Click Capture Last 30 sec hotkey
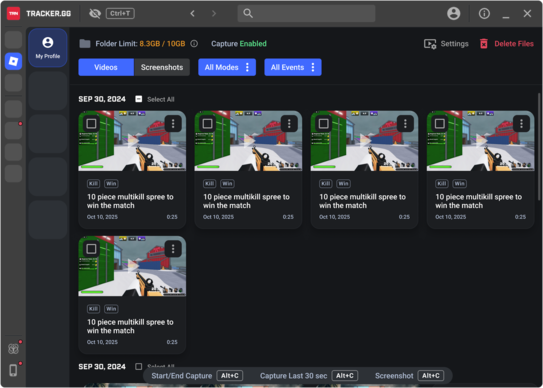This screenshot has width=543, height=388. coord(309,376)
